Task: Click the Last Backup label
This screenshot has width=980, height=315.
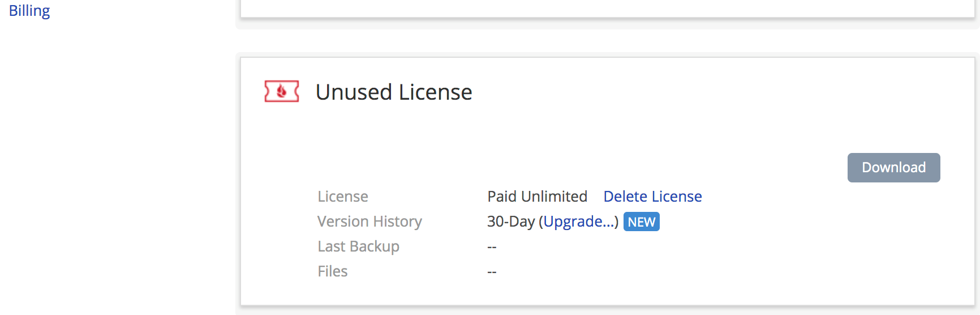Action: (358, 246)
